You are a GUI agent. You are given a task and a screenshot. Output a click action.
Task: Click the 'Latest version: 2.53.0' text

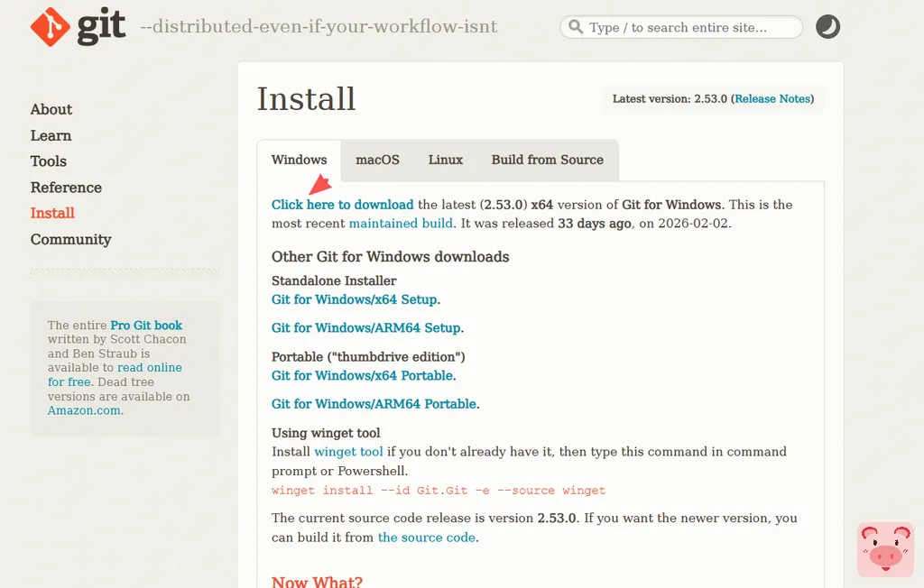670,99
